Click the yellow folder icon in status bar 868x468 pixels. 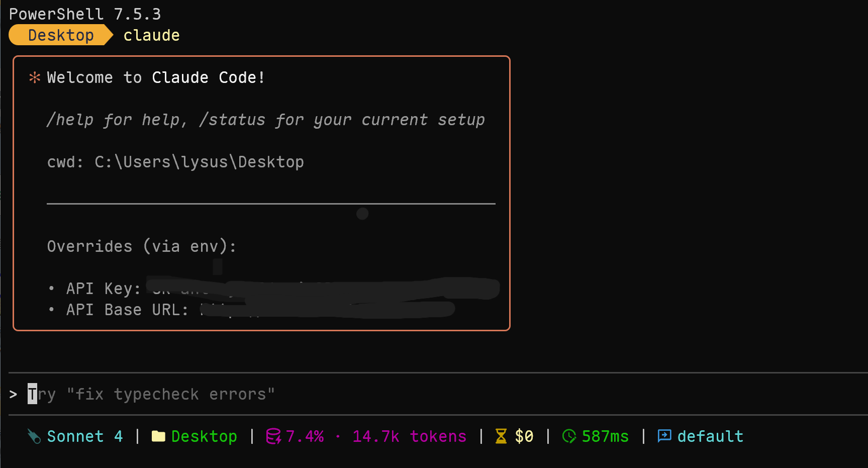[158, 436]
